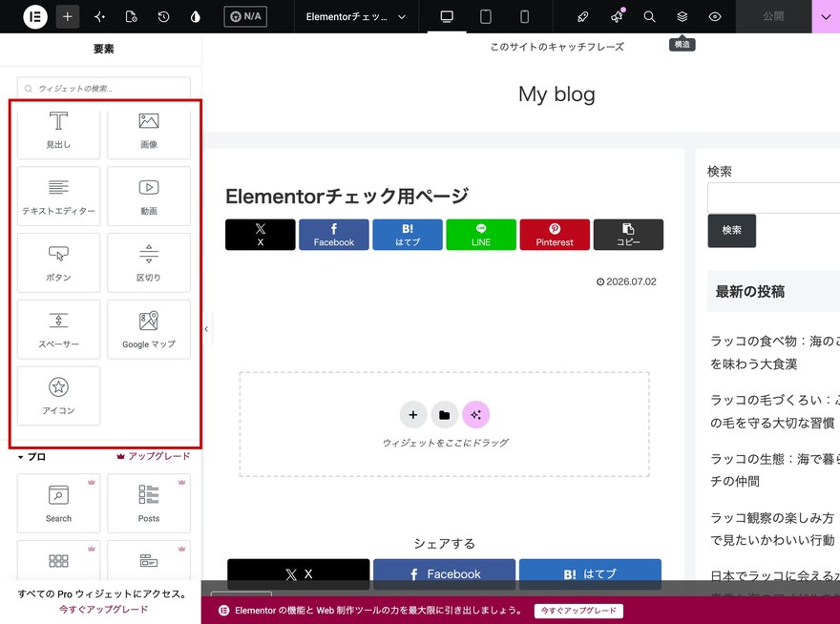Click the large Facebook button under シェアする
This screenshot has width=840, height=624.
tap(444, 574)
